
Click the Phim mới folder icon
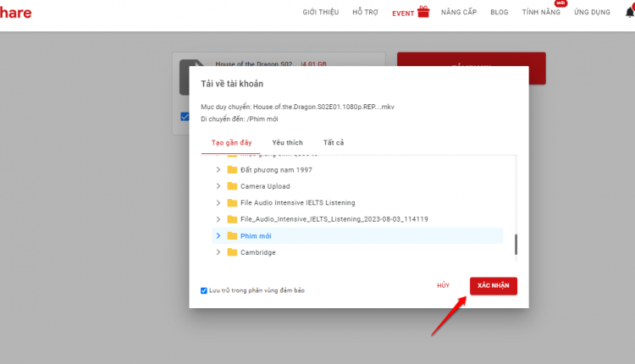click(x=232, y=235)
